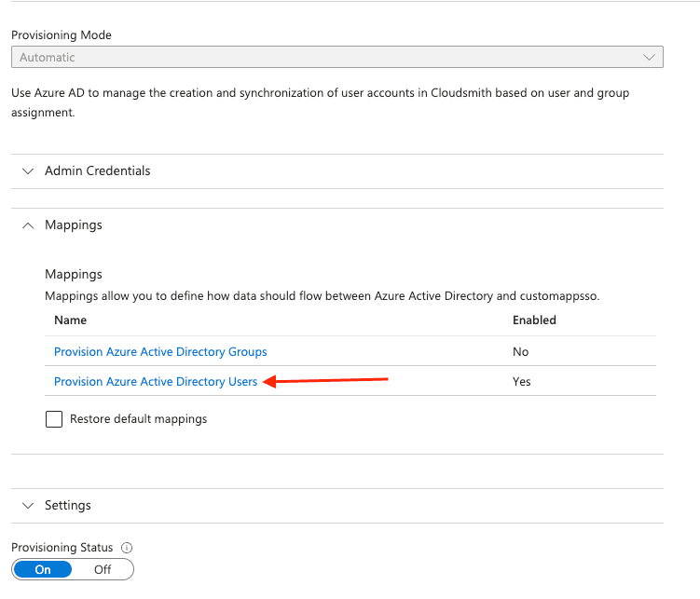This screenshot has height=599, width=700.
Task: Collapse the Mappings section chevron
Action: tap(26, 225)
